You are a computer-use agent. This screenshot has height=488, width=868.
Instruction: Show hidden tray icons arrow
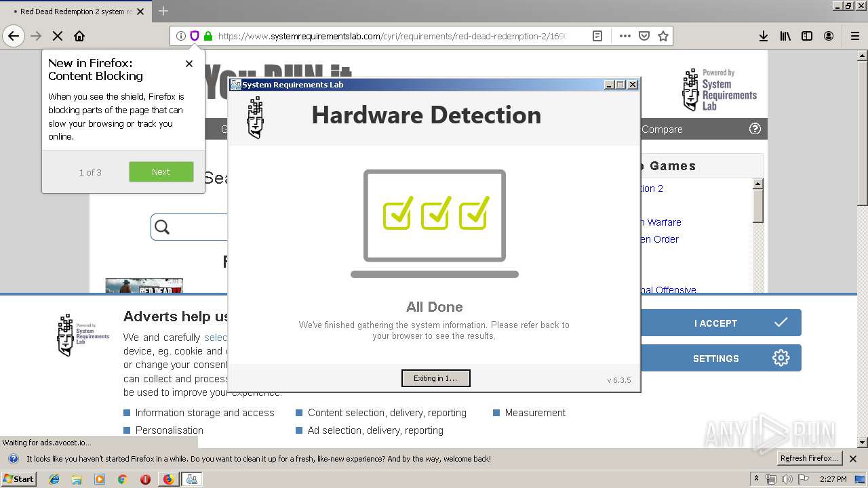[x=756, y=479]
